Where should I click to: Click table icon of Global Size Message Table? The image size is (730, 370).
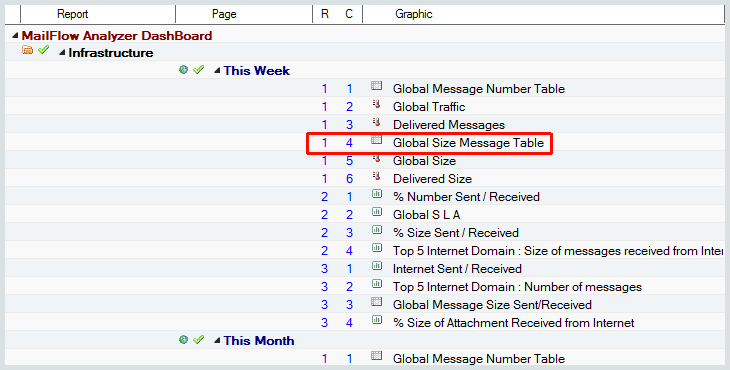(377, 140)
